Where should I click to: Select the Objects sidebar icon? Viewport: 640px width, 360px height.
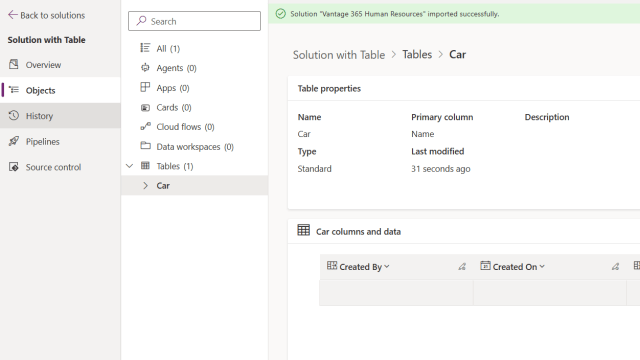14,90
